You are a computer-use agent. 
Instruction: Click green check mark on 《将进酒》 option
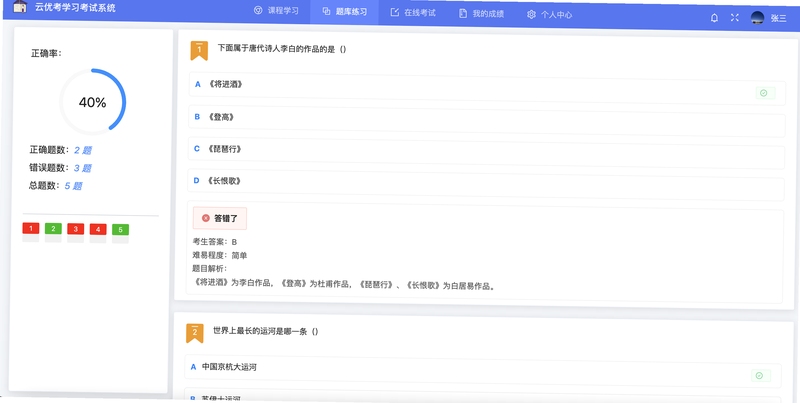point(764,93)
